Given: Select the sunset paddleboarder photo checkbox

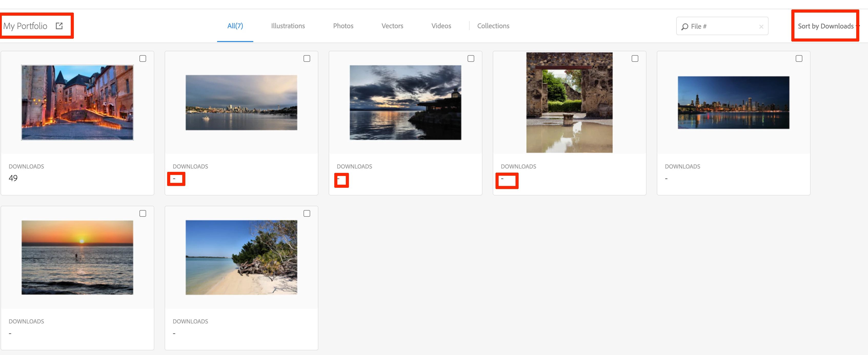Looking at the screenshot, I should pyautogui.click(x=143, y=213).
